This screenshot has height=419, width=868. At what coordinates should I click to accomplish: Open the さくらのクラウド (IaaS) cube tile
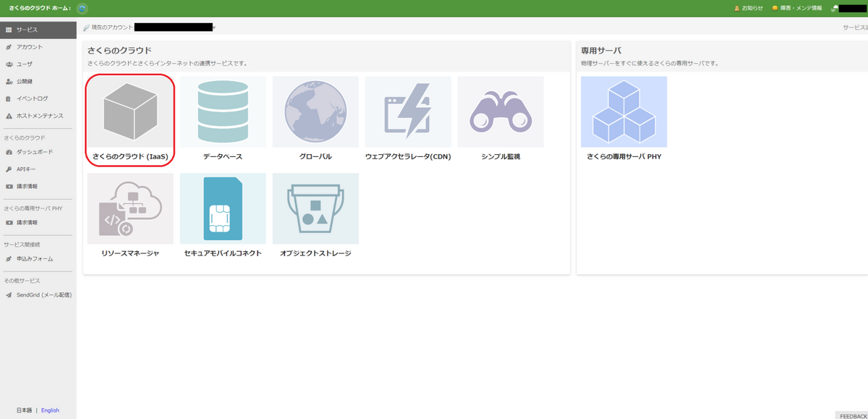130,119
